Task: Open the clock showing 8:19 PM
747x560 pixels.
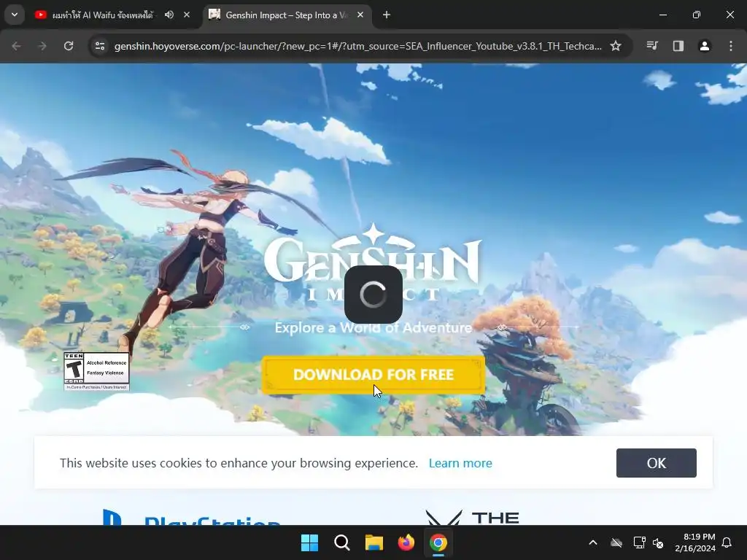Action: click(x=695, y=542)
